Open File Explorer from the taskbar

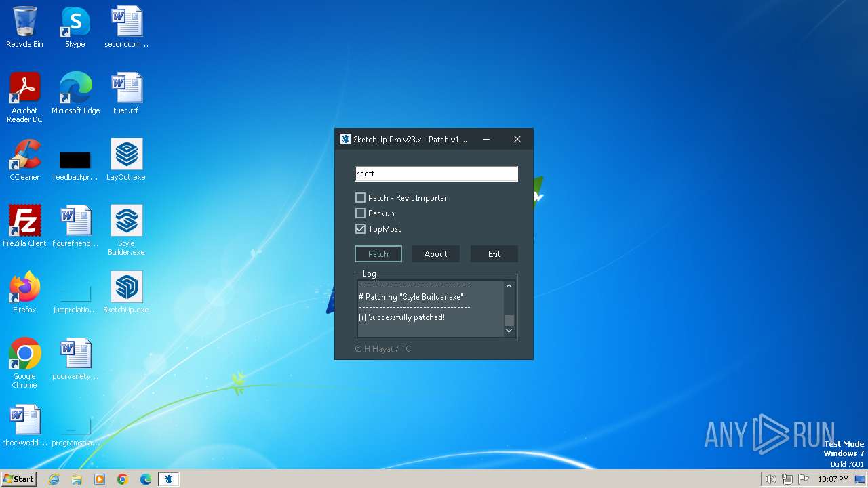77,479
